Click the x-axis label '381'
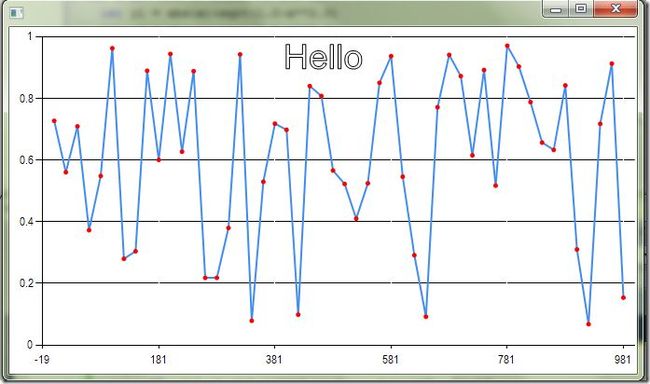The width and height of the screenshot is (650, 384). point(274,359)
